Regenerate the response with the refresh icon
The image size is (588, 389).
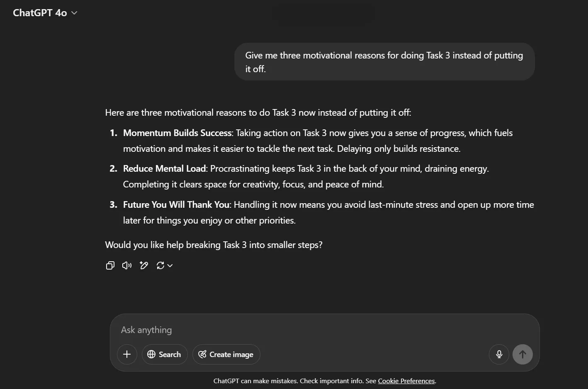coord(160,265)
